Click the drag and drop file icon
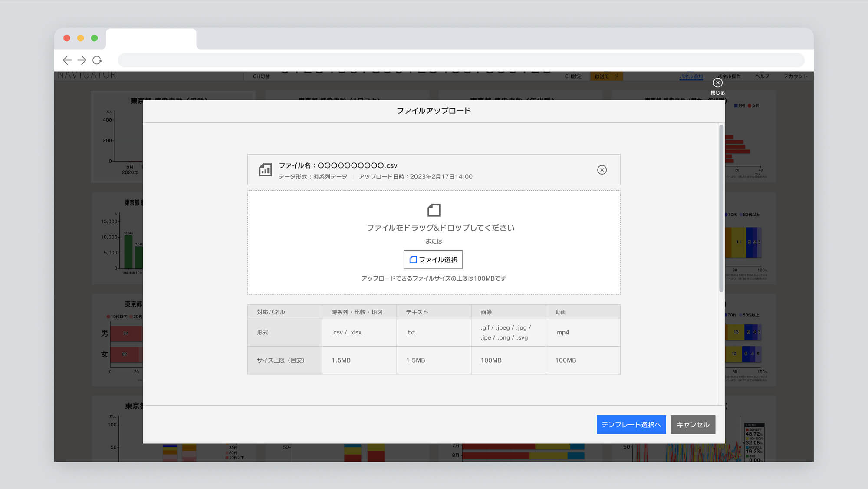This screenshot has width=868, height=489. pos(434,210)
